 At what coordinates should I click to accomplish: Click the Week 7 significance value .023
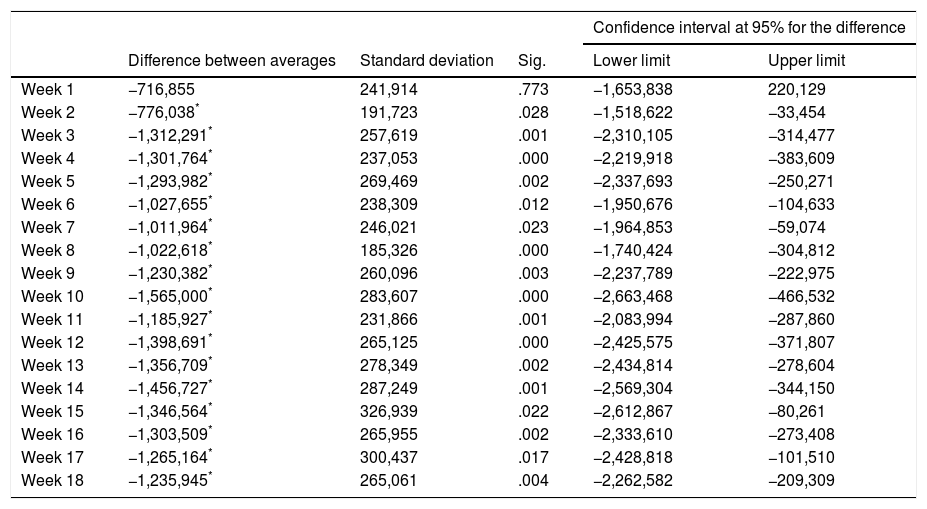pos(534,227)
